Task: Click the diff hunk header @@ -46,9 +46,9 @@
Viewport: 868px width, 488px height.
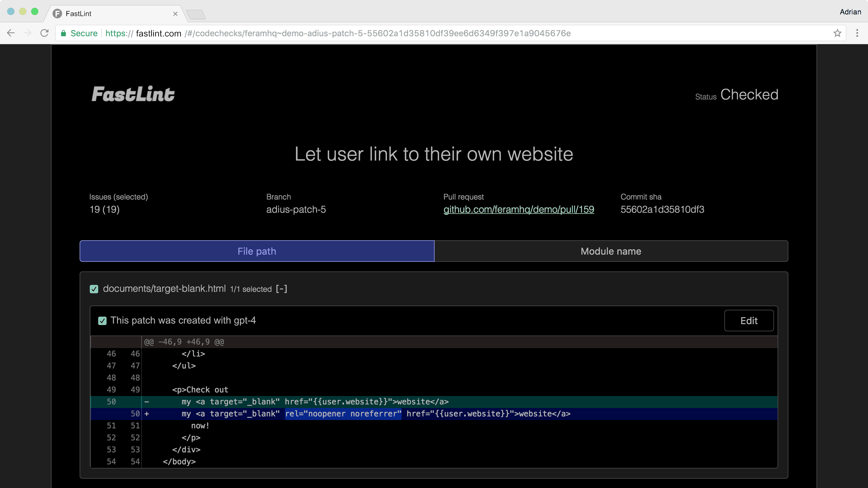Action: tap(184, 342)
